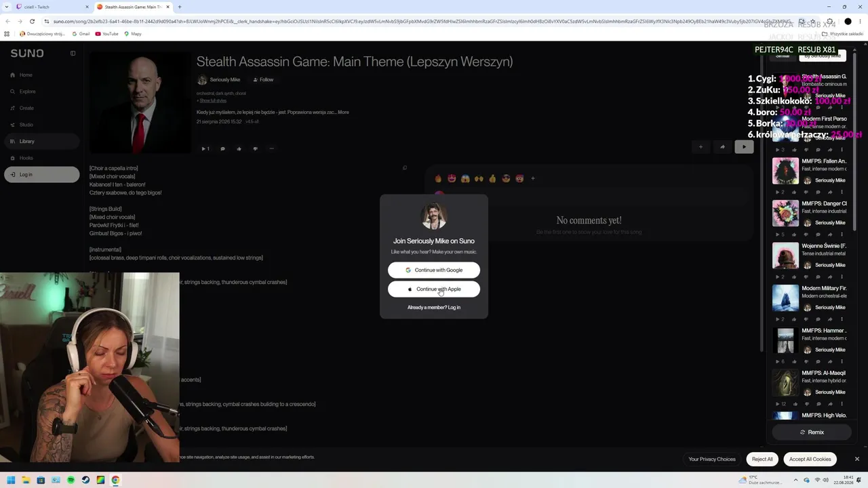Open MMFPS: Al-Maeqil song title
The image size is (868, 488).
[824, 373]
